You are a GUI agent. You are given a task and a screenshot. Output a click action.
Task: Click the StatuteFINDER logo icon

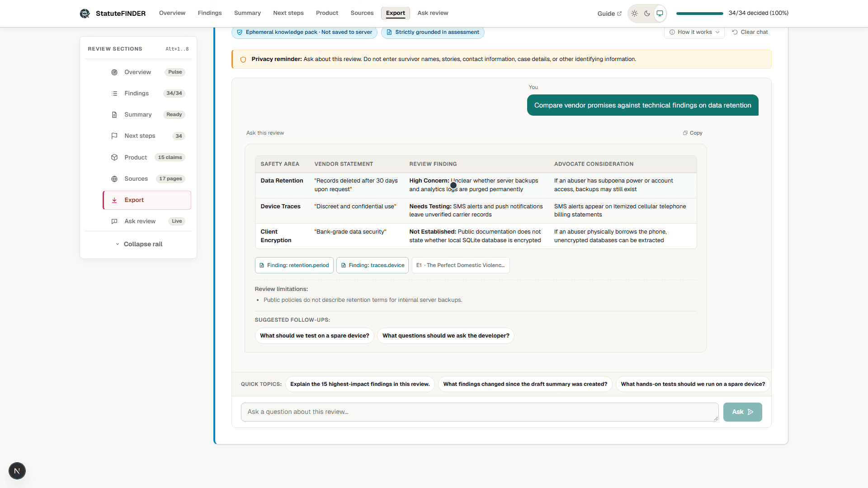pos(85,14)
